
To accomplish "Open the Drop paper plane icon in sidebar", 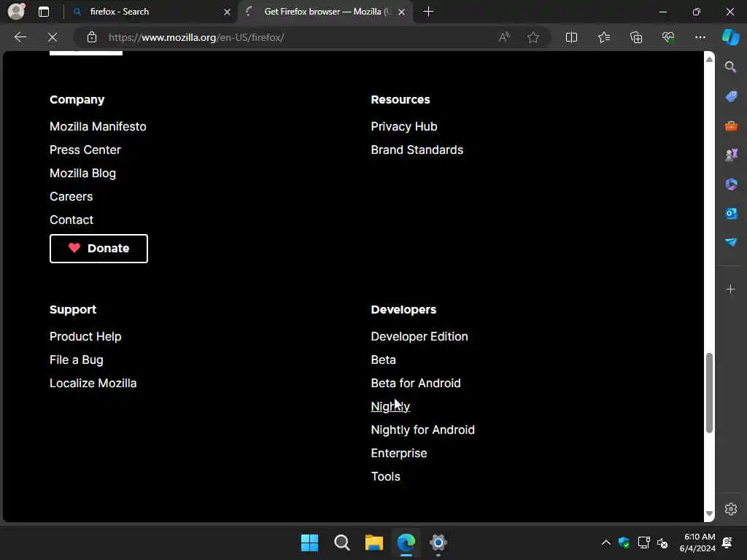I will pyautogui.click(x=731, y=242).
